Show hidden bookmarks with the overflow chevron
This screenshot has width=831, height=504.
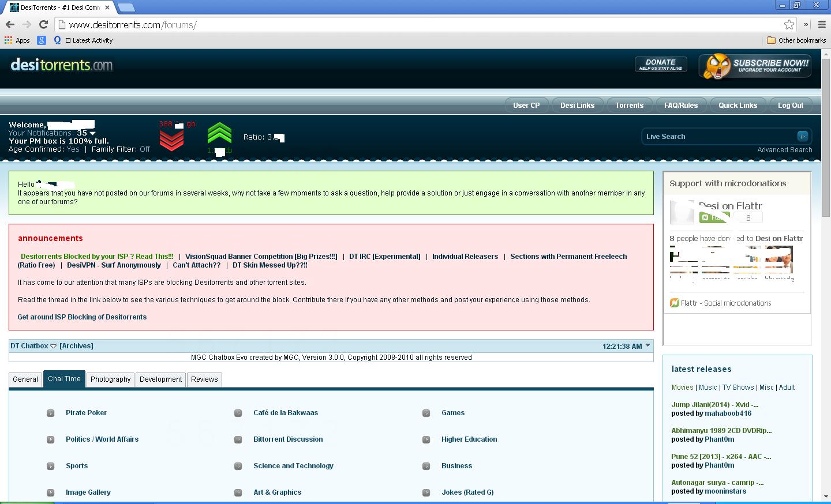click(x=806, y=24)
